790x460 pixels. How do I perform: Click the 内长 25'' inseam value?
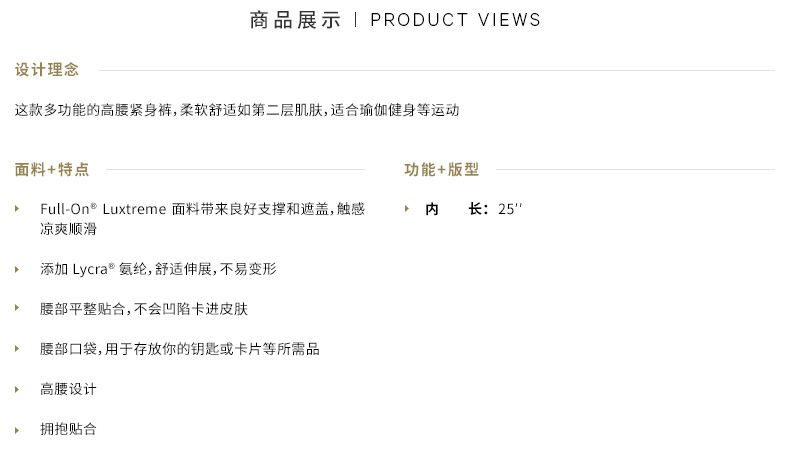[x=474, y=209]
